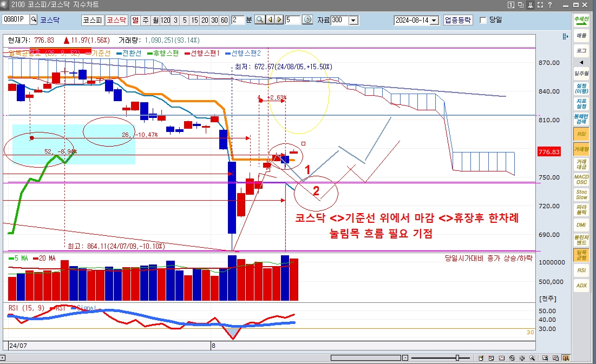Click the minute value input field showing 2
The height and width of the screenshot is (364, 596).
(x=238, y=20)
